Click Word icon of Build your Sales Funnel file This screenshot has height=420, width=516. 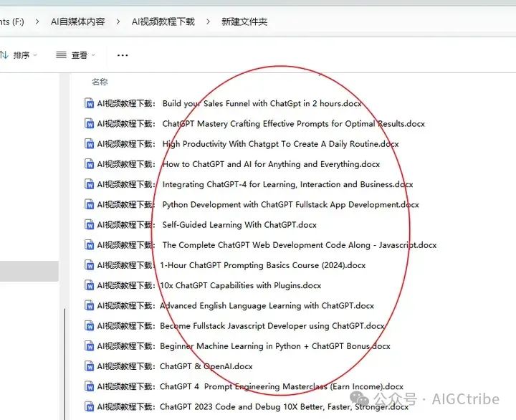click(89, 103)
